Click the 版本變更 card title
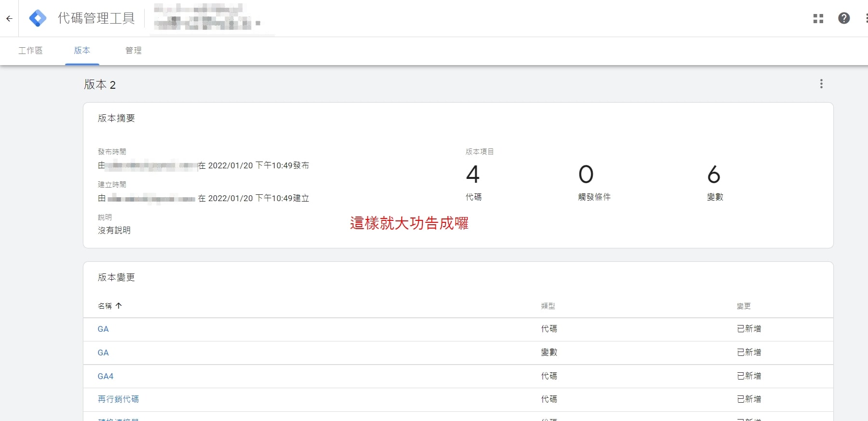 click(116, 277)
